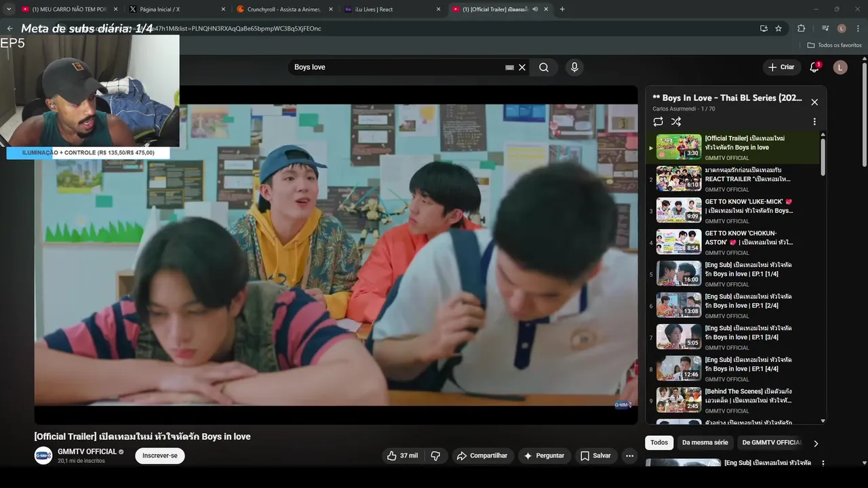Close the Crunchyroll tab
This screenshot has height=488, width=868.
(331, 9)
